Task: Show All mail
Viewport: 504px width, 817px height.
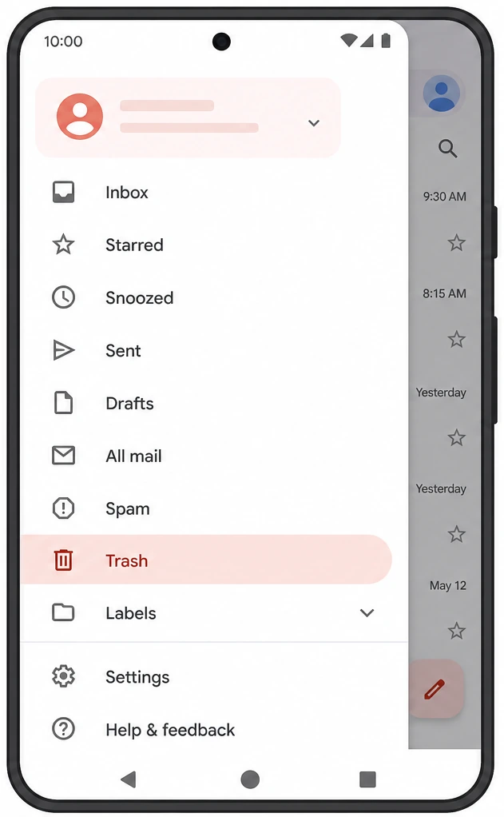Action: 133,456
